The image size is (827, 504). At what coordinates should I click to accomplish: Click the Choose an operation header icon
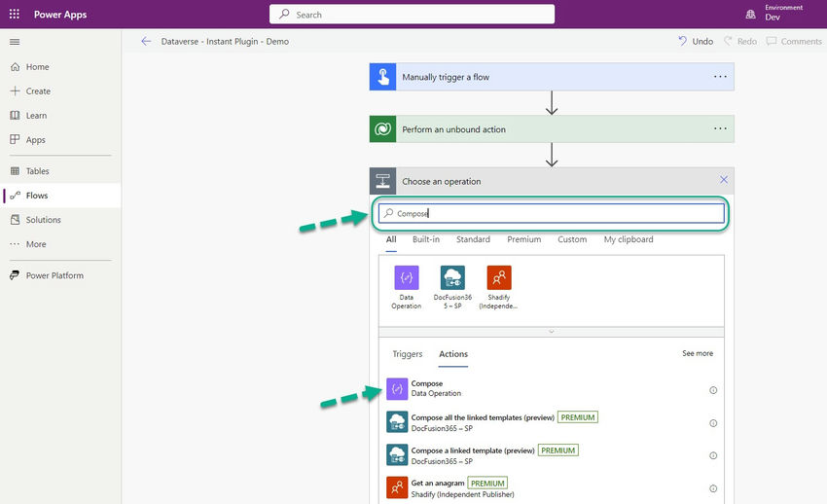(x=383, y=181)
